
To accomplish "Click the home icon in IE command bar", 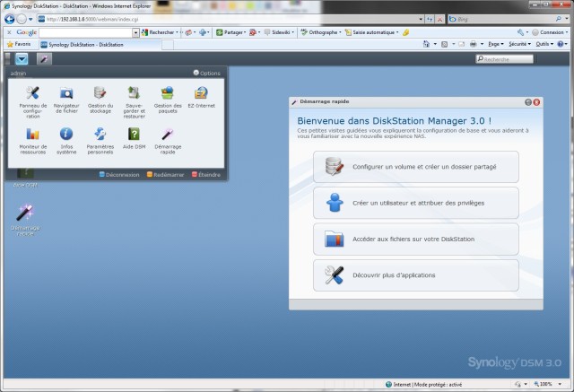I will coord(426,44).
